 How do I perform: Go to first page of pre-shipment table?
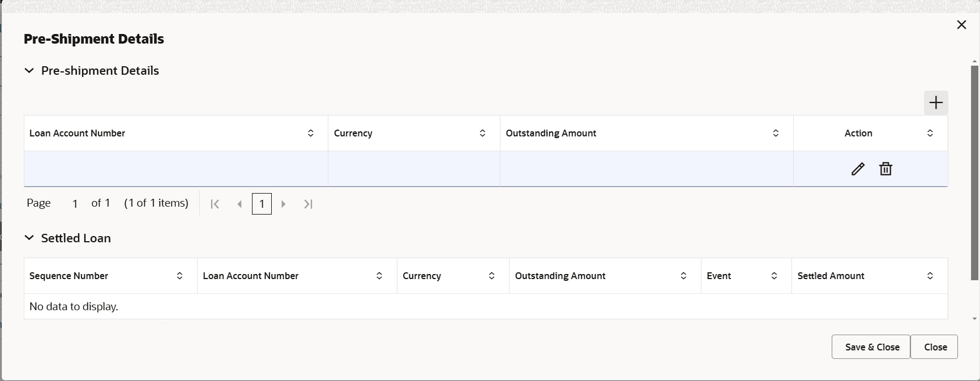point(215,204)
